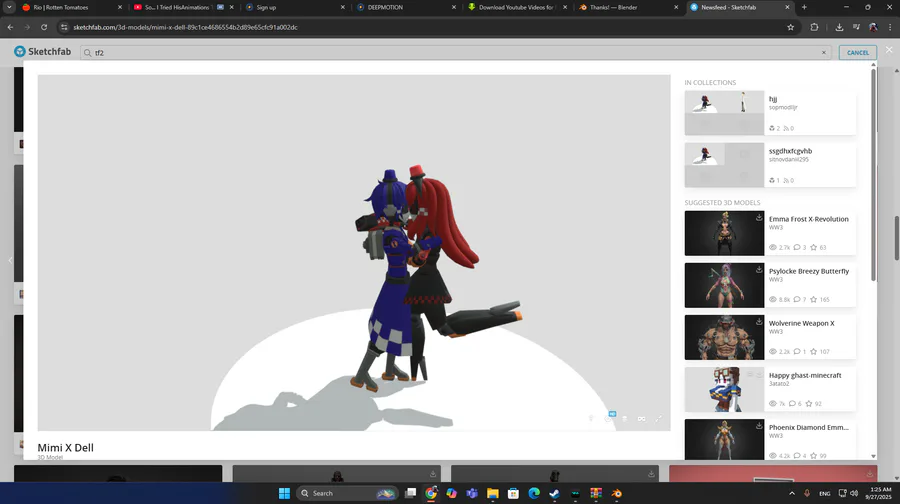The width and height of the screenshot is (900, 504).
Task: Open sitnovdaniil295 user profile
Action: tap(789, 160)
